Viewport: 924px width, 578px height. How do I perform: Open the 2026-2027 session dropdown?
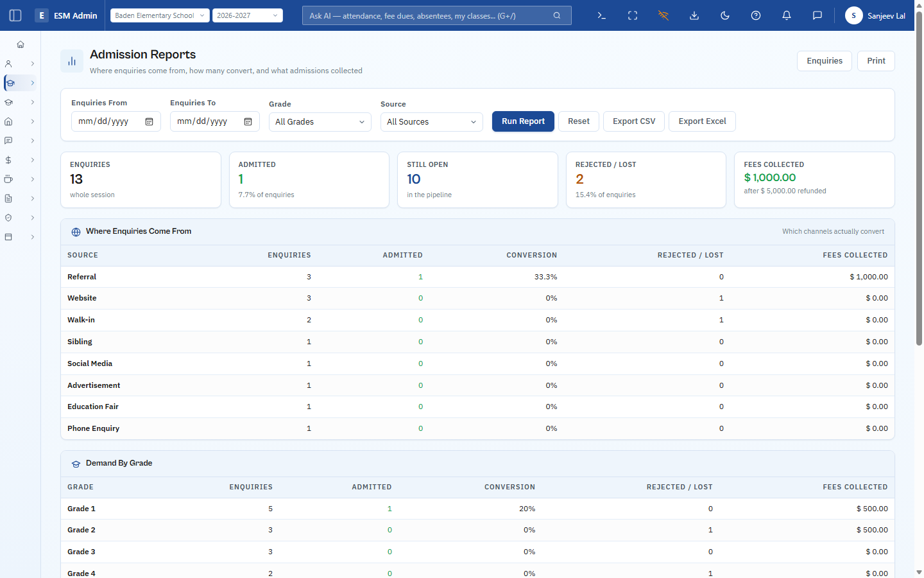click(x=248, y=15)
